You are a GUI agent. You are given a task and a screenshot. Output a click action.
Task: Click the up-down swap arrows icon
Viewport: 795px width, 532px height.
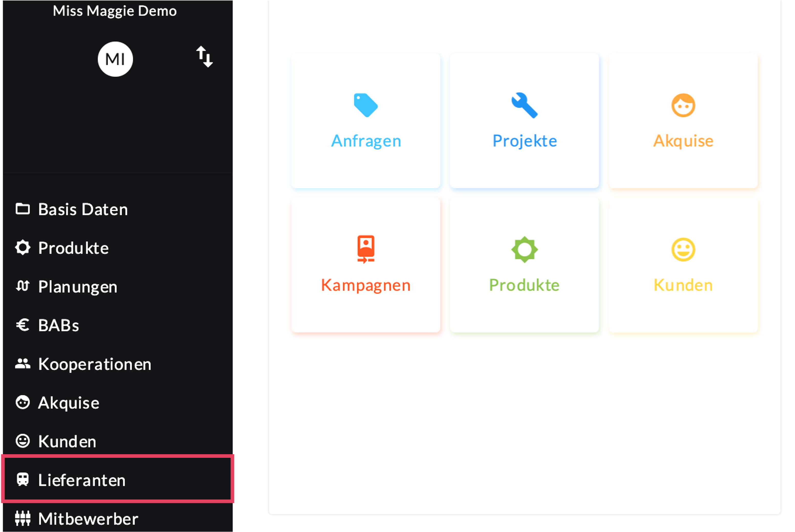(204, 57)
